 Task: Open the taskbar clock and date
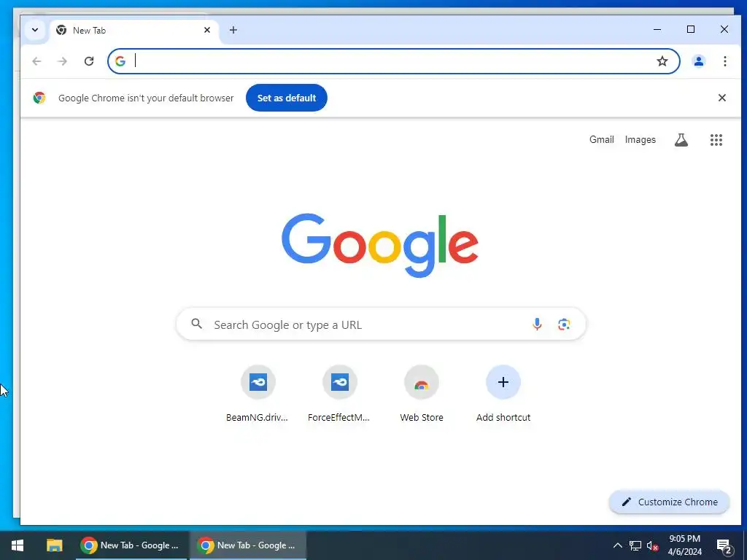pos(684,545)
